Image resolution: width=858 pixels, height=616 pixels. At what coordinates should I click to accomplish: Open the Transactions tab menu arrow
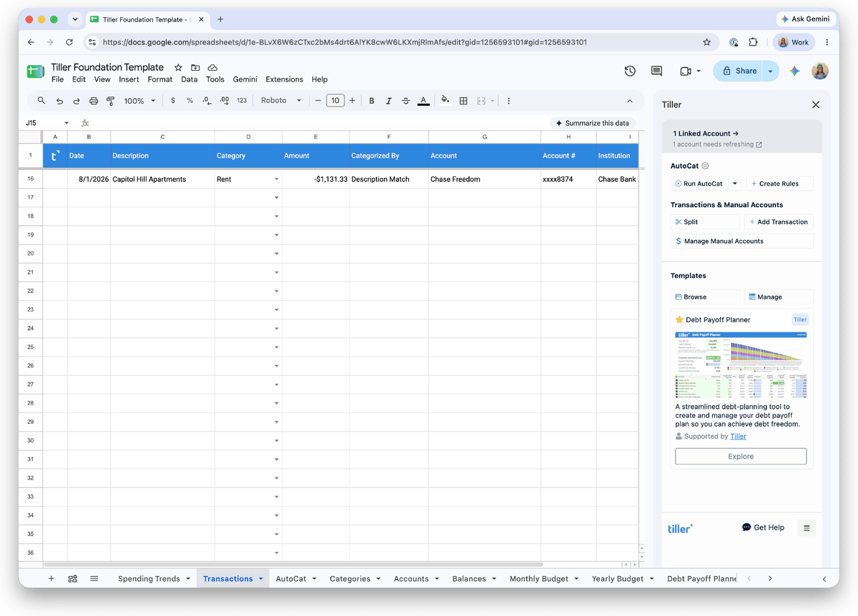pos(261,579)
